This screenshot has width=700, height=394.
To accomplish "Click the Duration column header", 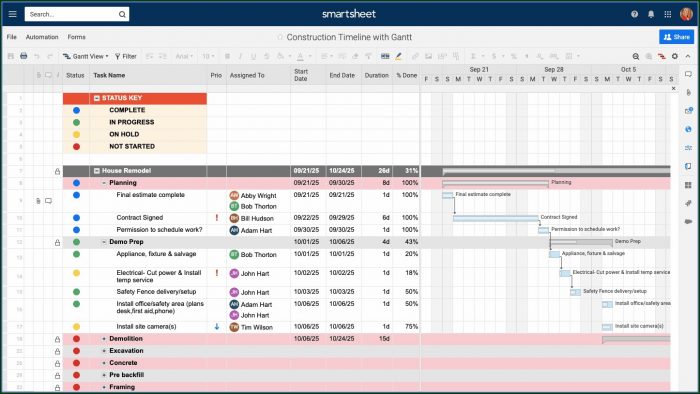I will 377,75.
